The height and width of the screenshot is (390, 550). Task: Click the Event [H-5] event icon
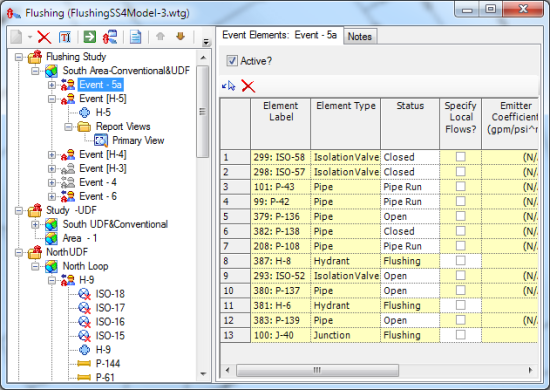pyautogui.click(x=68, y=99)
